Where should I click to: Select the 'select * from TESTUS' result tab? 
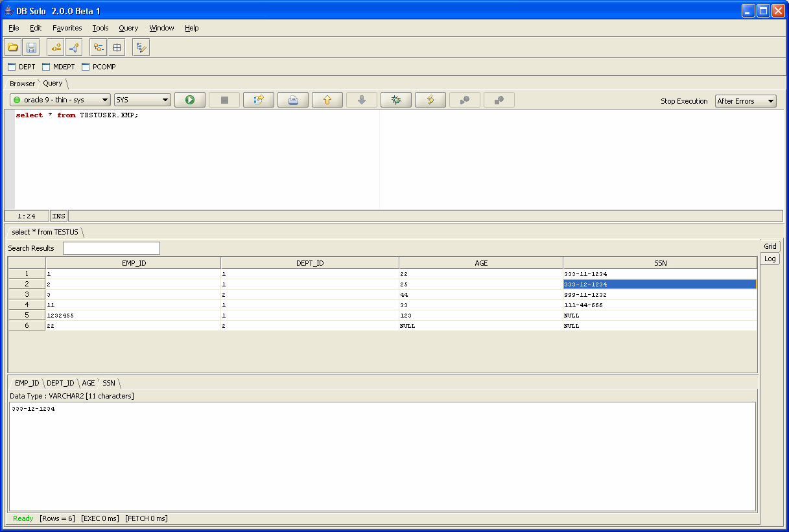coord(45,232)
